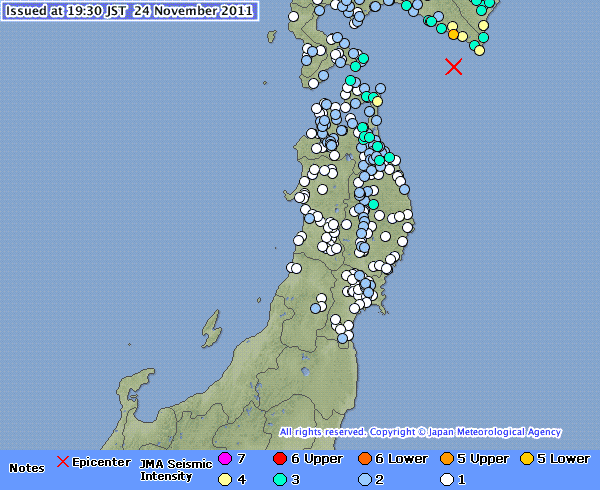Click the '5 Upper' legend text

(x=483, y=459)
